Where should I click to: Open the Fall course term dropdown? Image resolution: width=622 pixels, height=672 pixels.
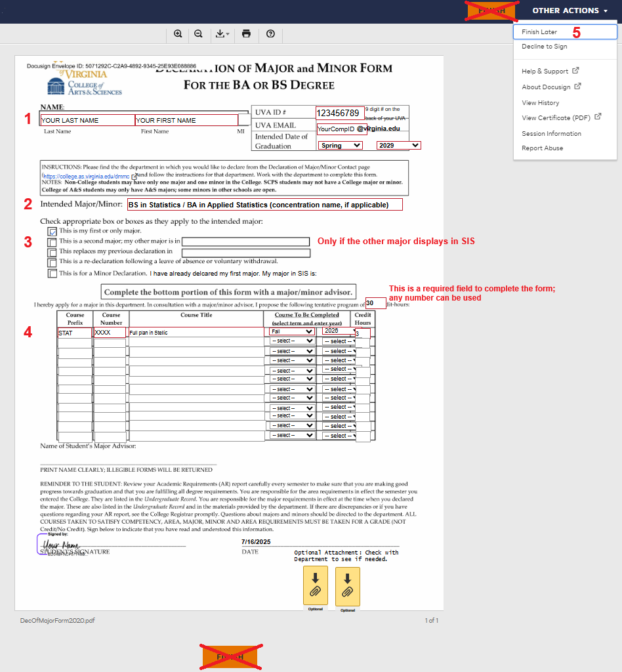coord(292,331)
